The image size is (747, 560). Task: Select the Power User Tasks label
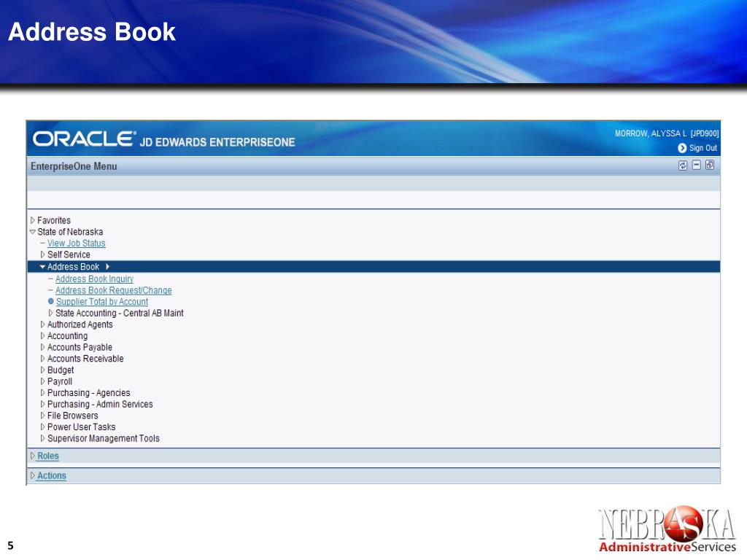[x=82, y=427]
